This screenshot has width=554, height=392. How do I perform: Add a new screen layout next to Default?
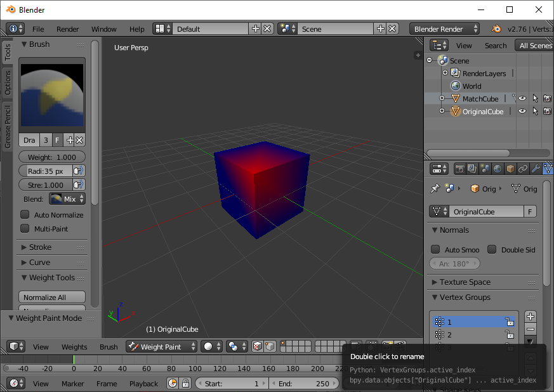coord(255,29)
